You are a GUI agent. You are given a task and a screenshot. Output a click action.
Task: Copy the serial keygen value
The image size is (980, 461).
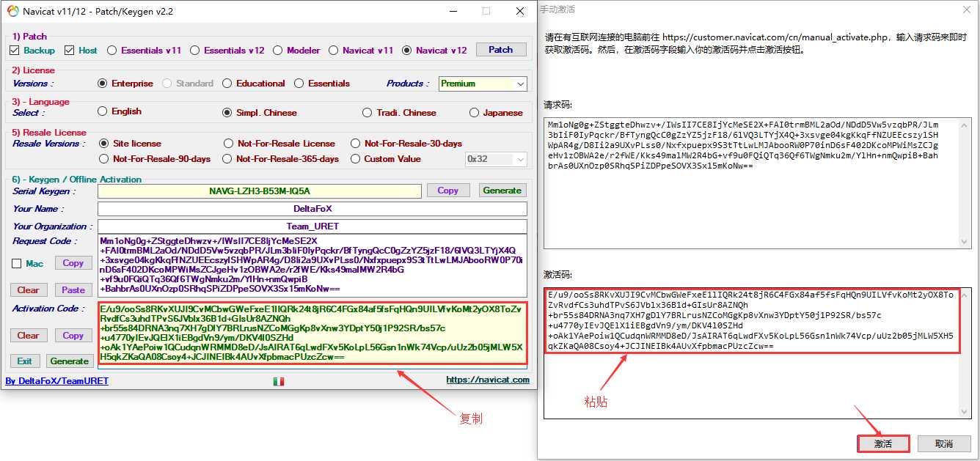pyautogui.click(x=448, y=191)
